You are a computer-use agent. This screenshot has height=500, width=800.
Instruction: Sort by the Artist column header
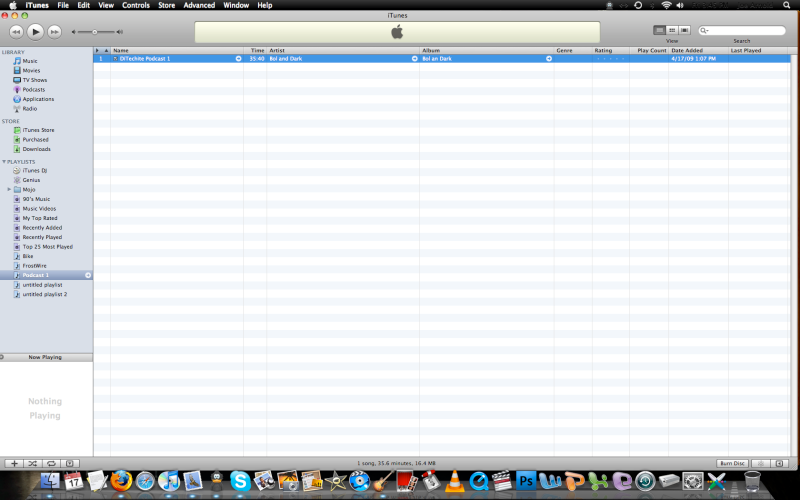coord(343,51)
